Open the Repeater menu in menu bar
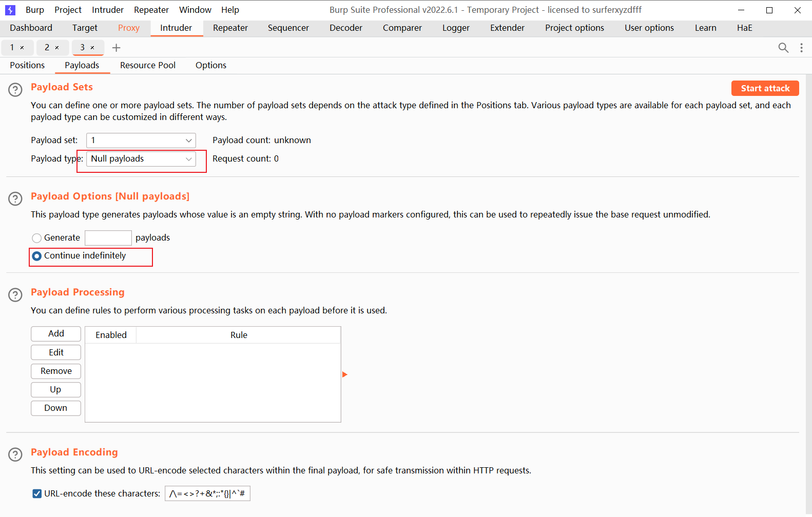The width and height of the screenshot is (812, 517). pyautogui.click(x=151, y=10)
